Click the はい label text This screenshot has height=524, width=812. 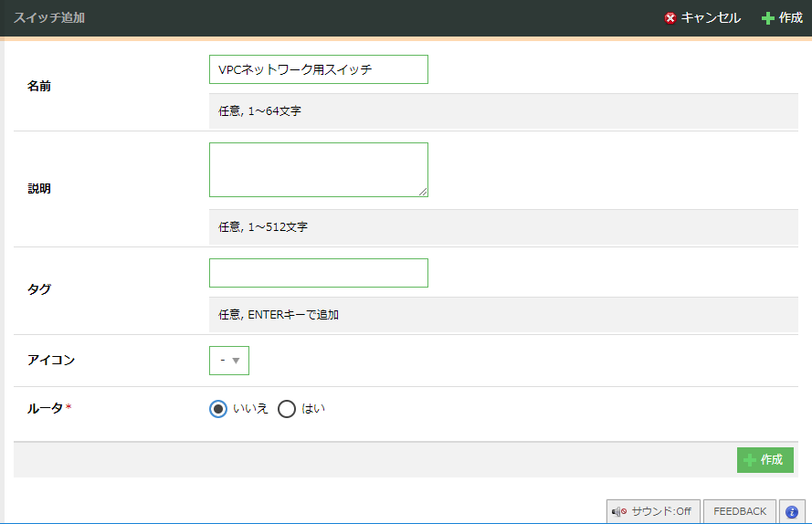click(313, 409)
